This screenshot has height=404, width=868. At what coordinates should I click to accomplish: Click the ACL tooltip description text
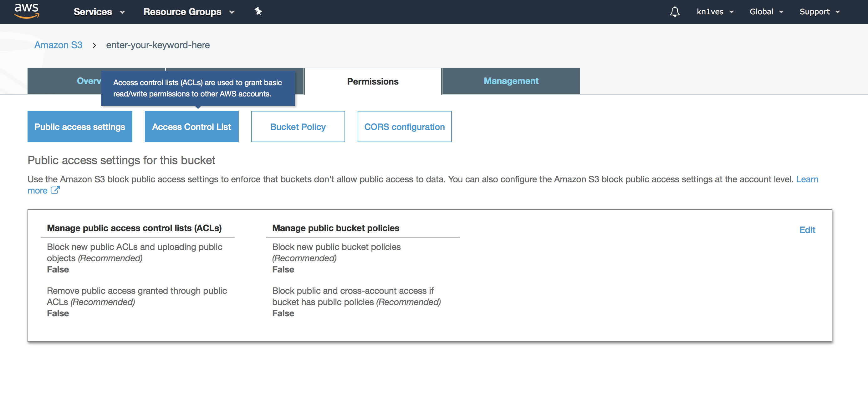(x=197, y=88)
